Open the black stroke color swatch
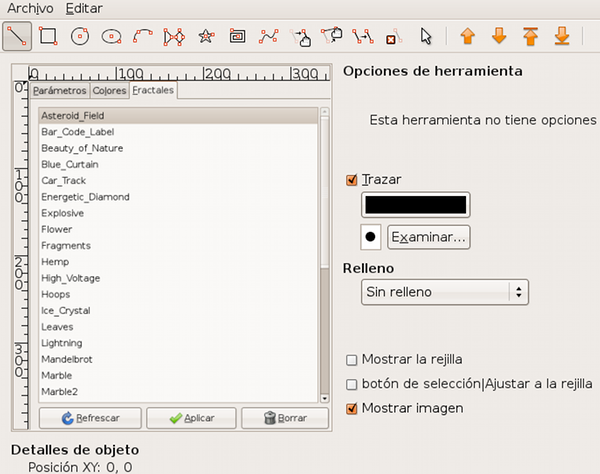Viewport: 600px width, 474px height. (x=416, y=205)
